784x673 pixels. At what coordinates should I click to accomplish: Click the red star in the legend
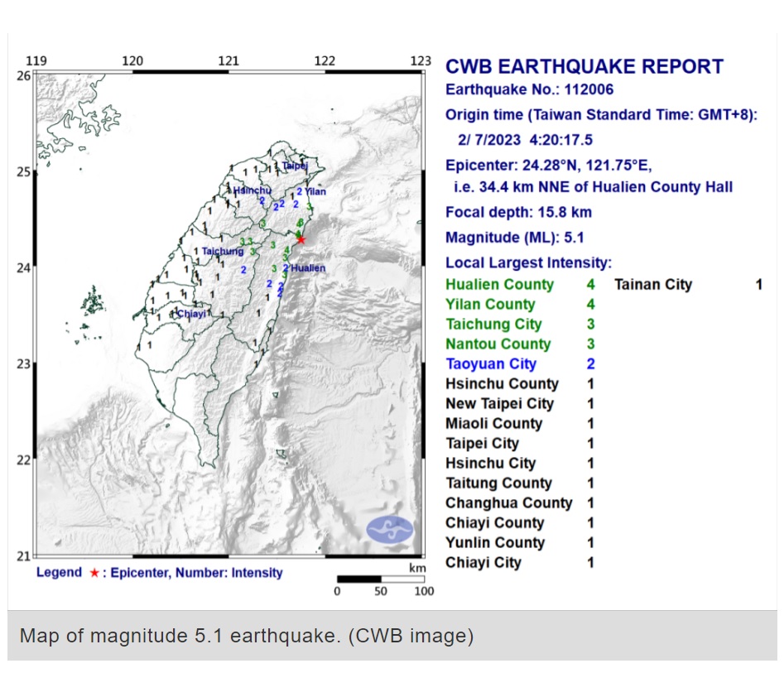coord(94,573)
